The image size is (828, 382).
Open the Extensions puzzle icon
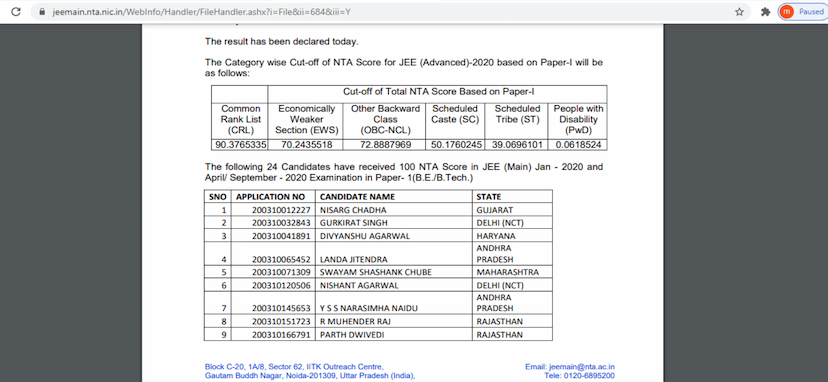click(765, 12)
